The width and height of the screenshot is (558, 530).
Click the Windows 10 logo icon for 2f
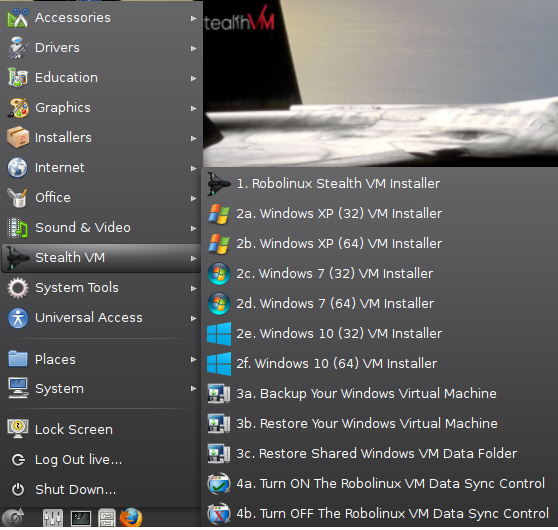[219, 363]
